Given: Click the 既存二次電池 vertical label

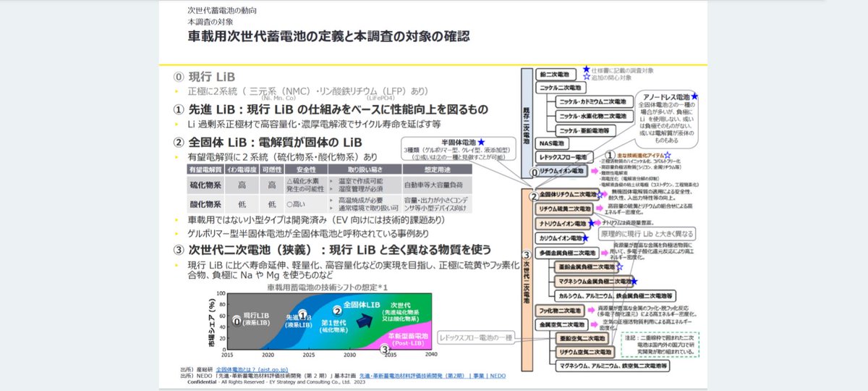Looking at the screenshot, I should pos(527,125).
